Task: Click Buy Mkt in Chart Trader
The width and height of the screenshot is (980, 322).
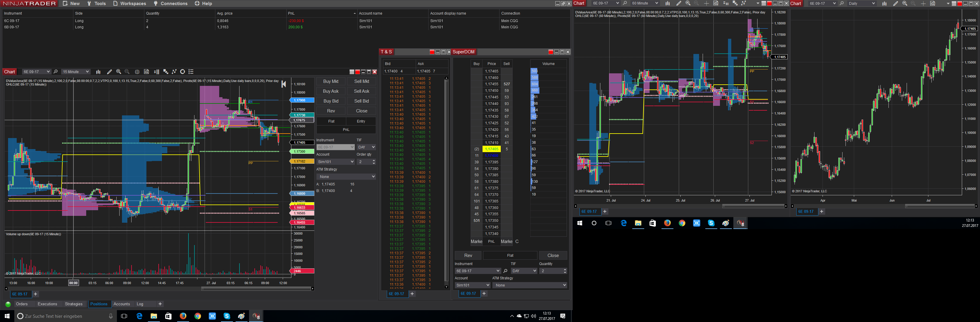Action: [331, 81]
